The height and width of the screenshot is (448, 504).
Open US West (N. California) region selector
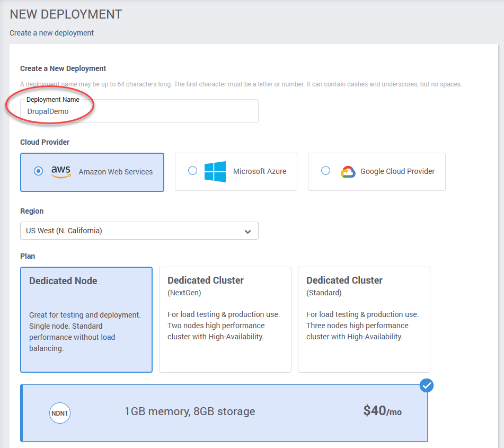[139, 231]
